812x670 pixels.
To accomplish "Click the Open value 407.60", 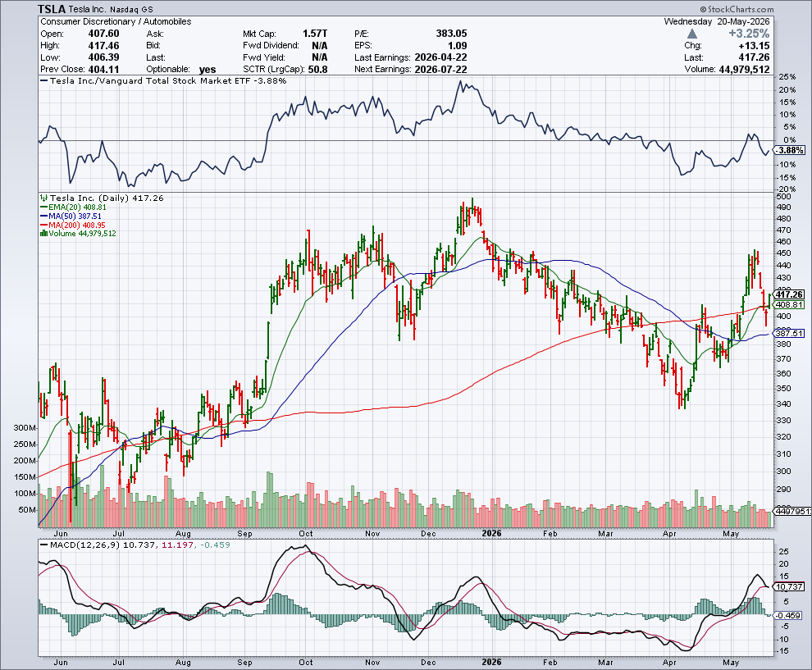I will click(x=103, y=34).
